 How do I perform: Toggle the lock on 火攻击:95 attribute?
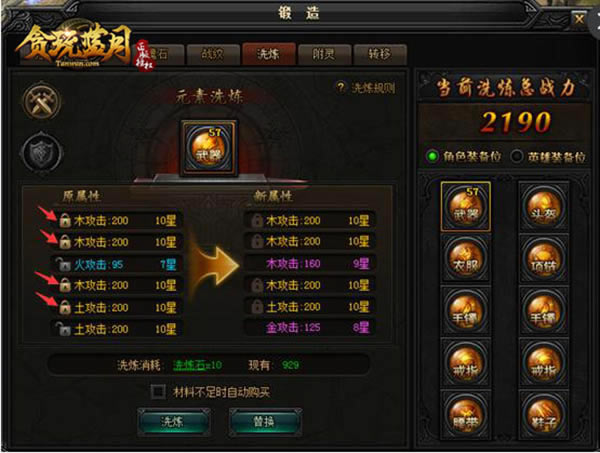click(x=62, y=264)
